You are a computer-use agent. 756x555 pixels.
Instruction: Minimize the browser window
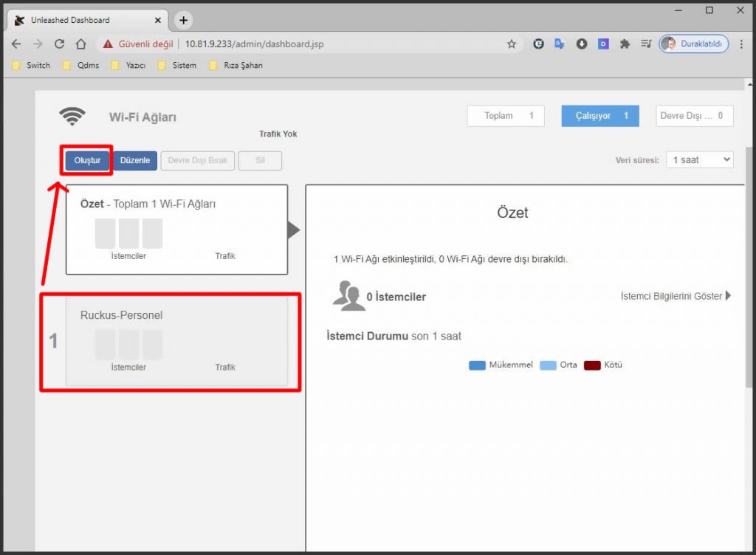coord(678,10)
